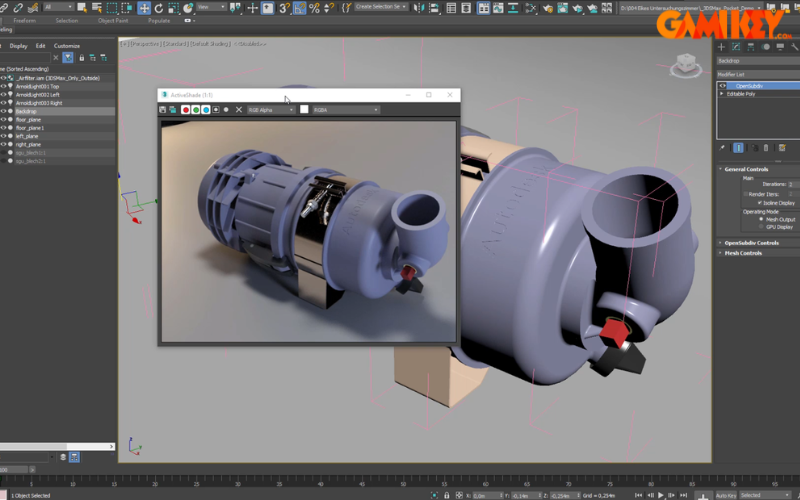Image resolution: width=800 pixels, height=500 pixels.
Task: Enable the Render Iters checkbox
Action: pyautogui.click(x=746, y=194)
